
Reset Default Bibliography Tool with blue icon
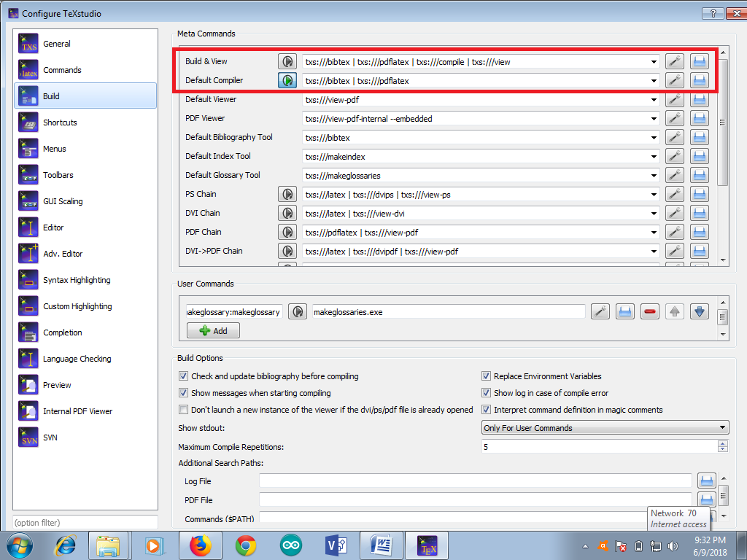click(x=700, y=138)
